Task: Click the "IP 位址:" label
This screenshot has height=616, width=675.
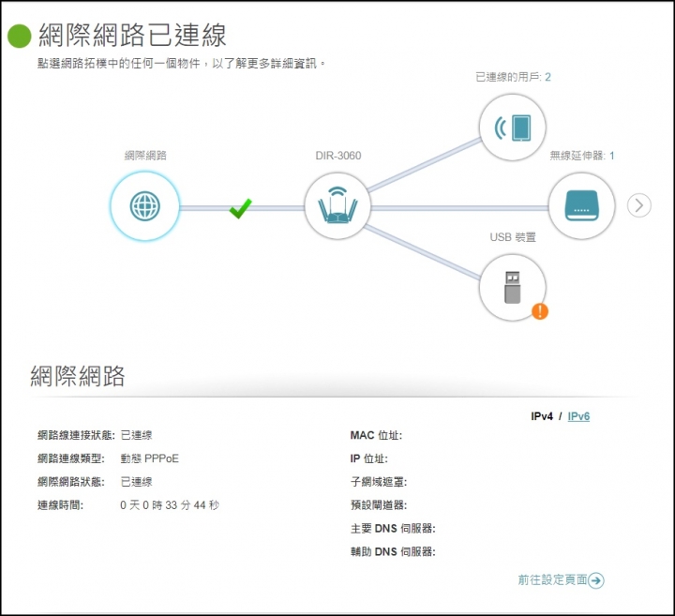Action: 368,458
